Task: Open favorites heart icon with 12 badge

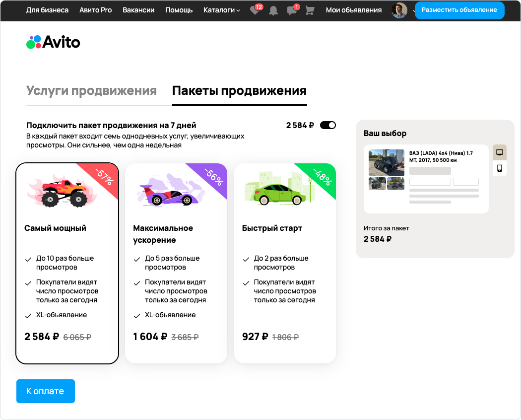Action: click(x=255, y=10)
